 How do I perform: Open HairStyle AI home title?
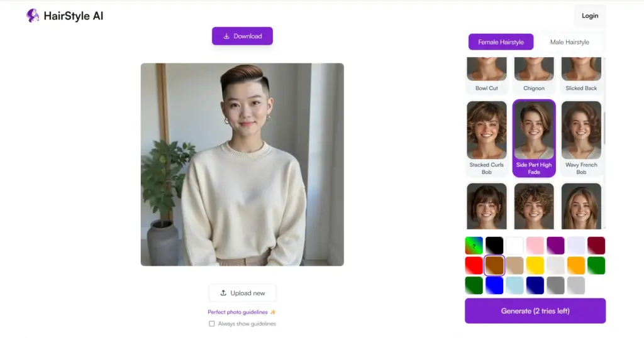(73, 16)
